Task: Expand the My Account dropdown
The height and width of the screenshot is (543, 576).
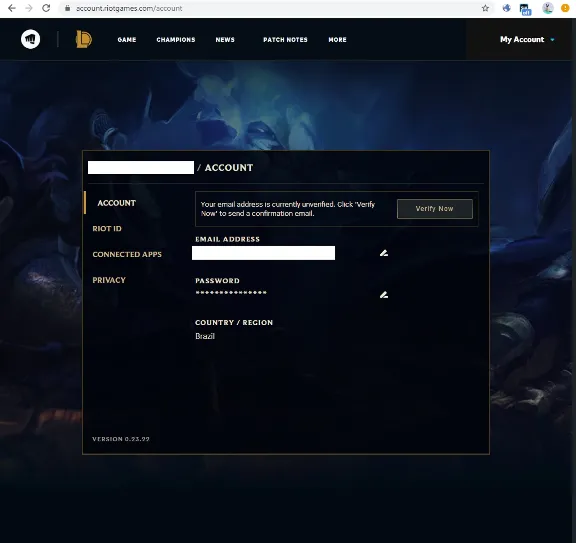Action: tap(527, 39)
